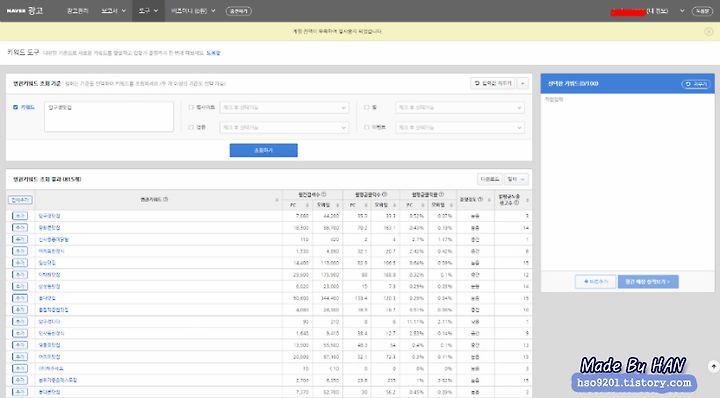Viewport: 720px width, 398px height.
Task: Open the 도구 menu
Action: click(x=148, y=11)
